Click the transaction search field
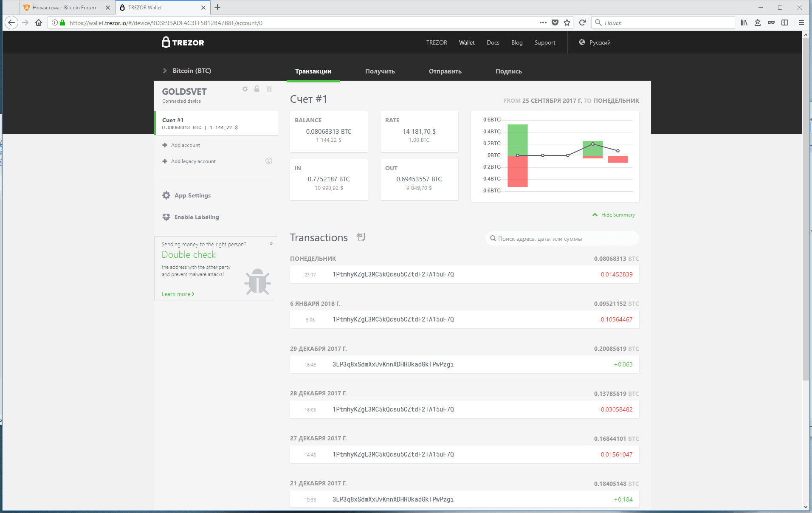 (562, 239)
